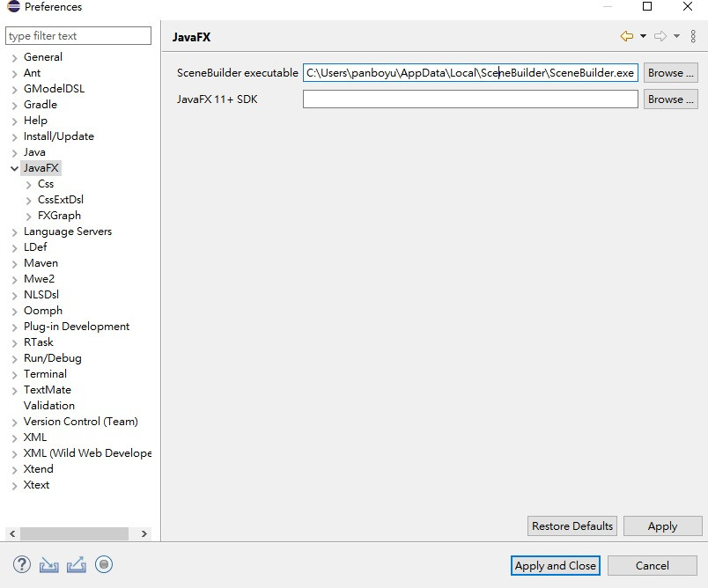Click the JavaFX 11+ SDK field
Viewport: 708px width, 588px height.
click(x=470, y=99)
